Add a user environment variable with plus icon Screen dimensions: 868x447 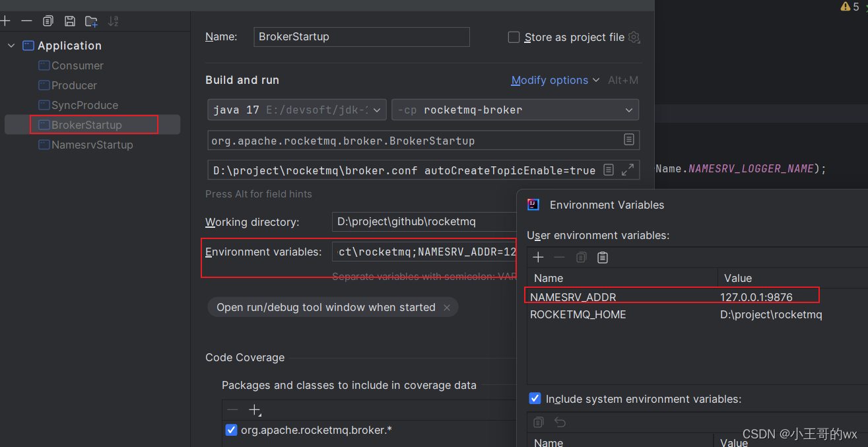tap(539, 258)
